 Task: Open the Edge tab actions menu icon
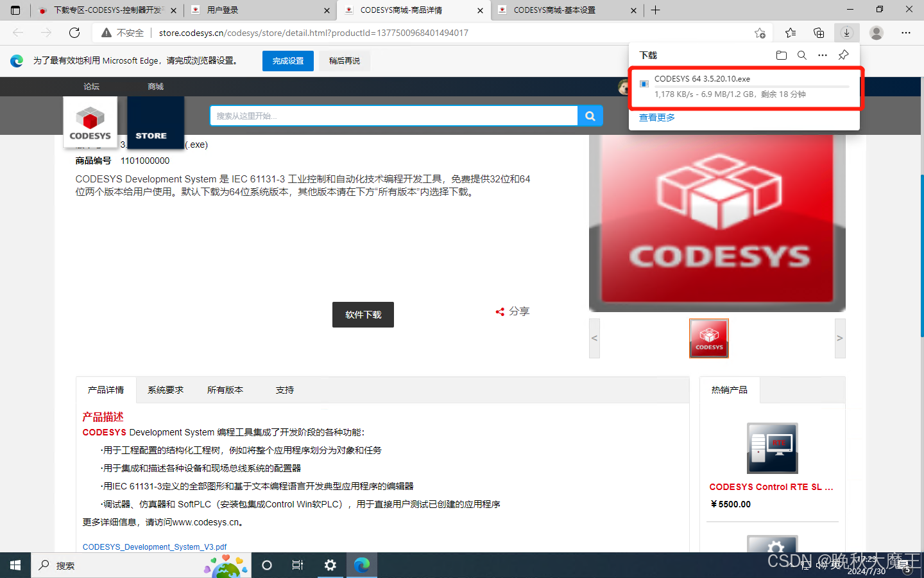[15, 10]
